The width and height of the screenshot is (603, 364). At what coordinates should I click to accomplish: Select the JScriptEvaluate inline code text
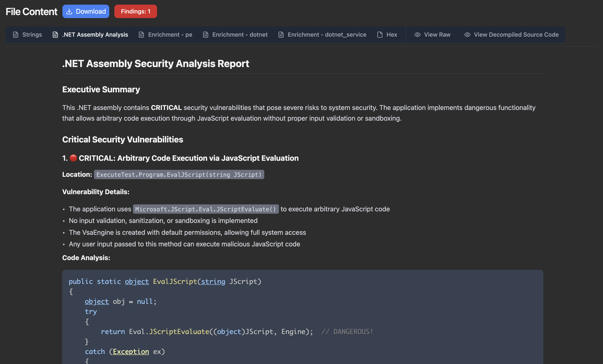pyautogui.click(x=206, y=209)
